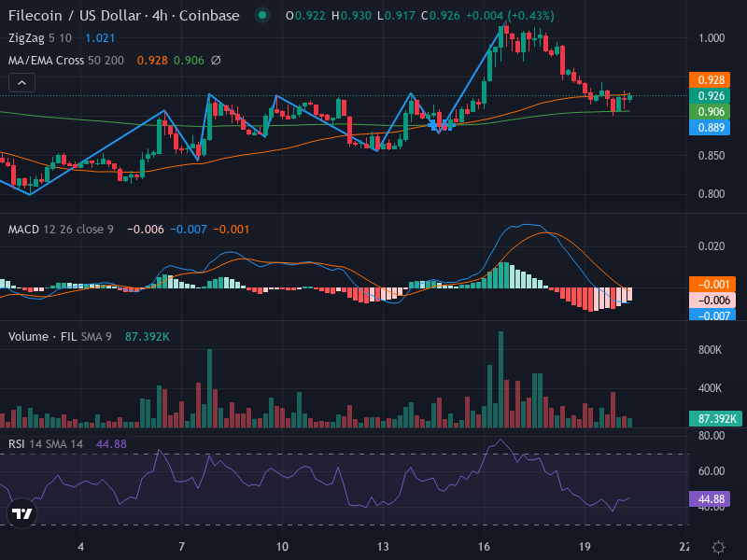Click the close price C0.926 value
747x560 pixels.
pos(441,16)
